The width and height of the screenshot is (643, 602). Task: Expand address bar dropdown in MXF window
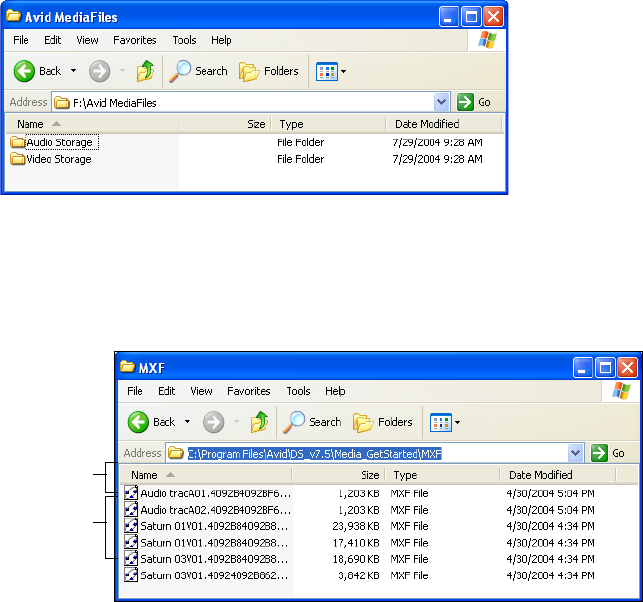pyautogui.click(x=575, y=453)
